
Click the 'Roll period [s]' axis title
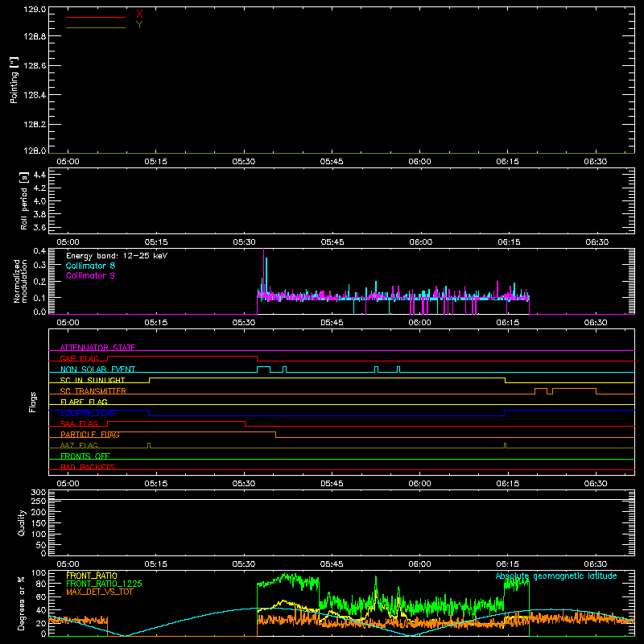pyautogui.click(x=24, y=200)
